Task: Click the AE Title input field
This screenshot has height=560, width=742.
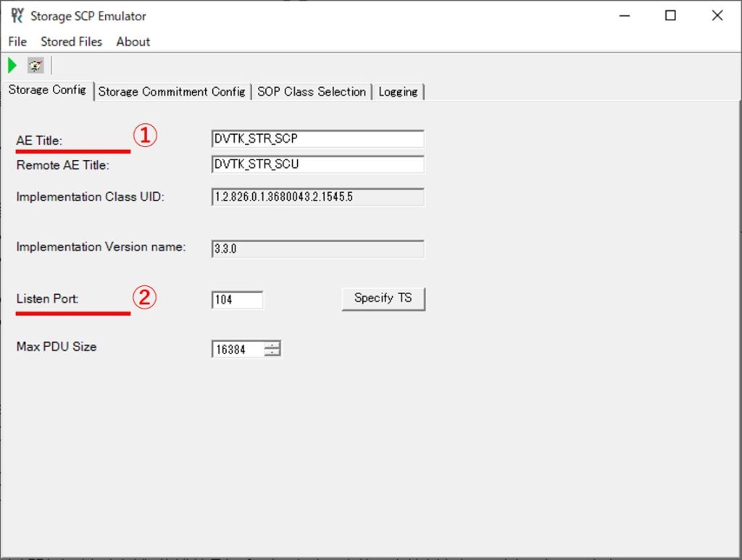Action: tap(317, 139)
